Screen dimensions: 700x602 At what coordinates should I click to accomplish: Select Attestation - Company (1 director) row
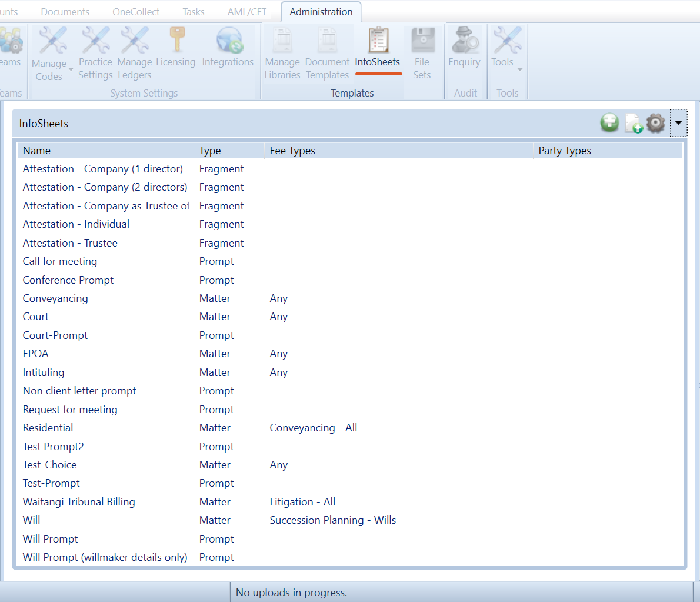[x=350, y=169]
